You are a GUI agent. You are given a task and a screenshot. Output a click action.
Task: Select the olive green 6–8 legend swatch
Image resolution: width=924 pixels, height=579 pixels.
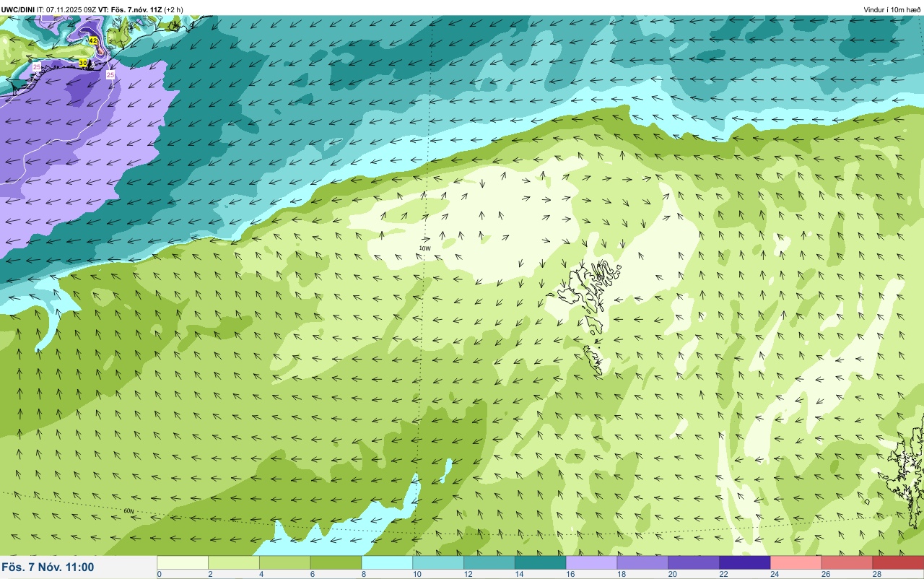[x=336, y=562]
